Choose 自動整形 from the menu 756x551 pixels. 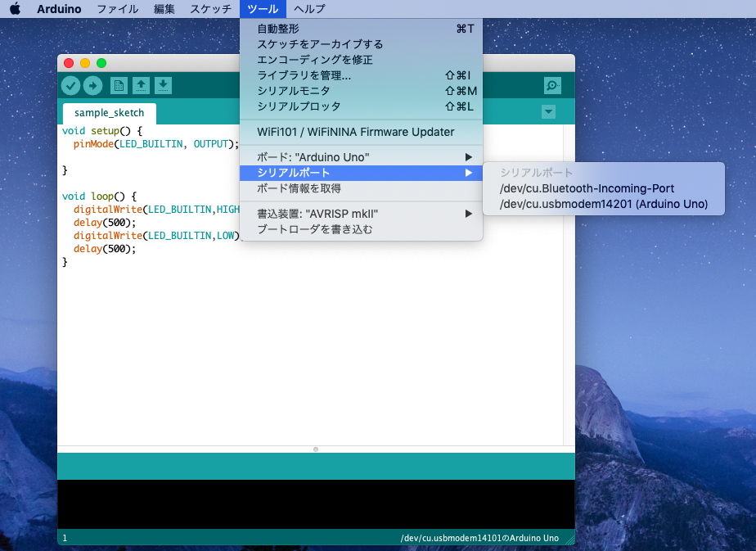(x=361, y=29)
